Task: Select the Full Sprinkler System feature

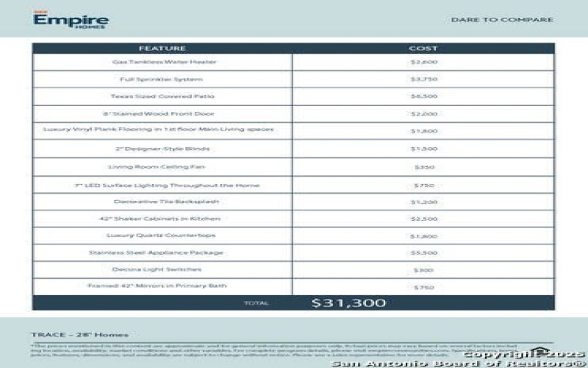Action: (x=162, y=79)
